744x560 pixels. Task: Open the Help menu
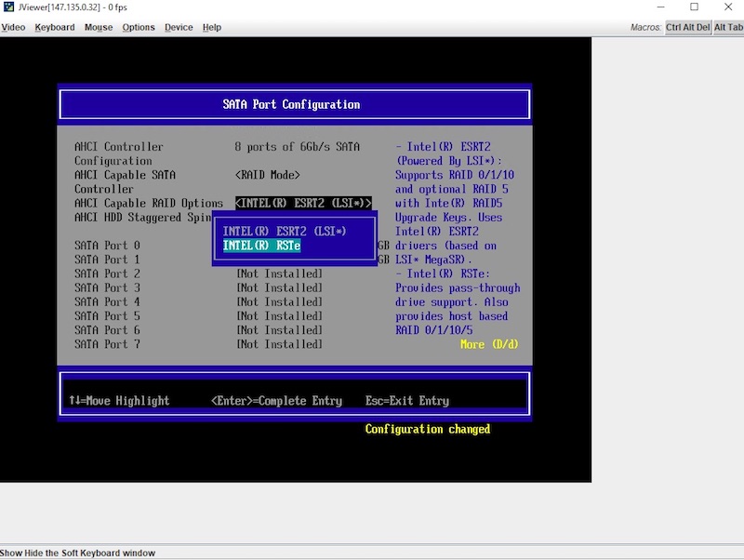(x=212, y=28)
